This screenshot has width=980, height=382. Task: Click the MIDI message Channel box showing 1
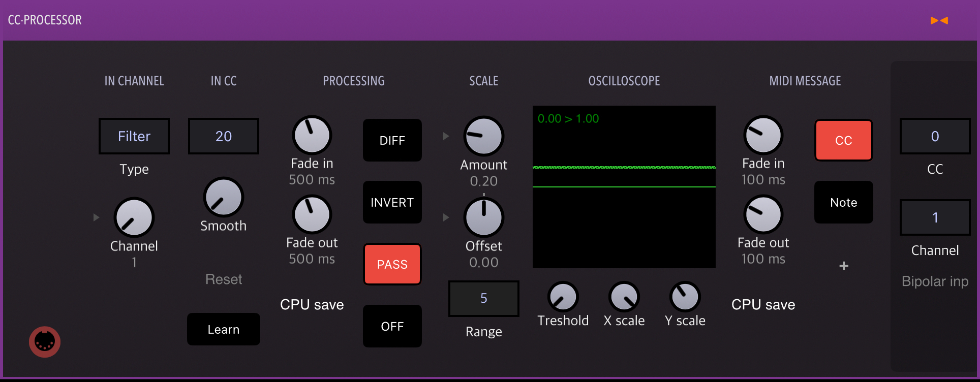(935, 217)
